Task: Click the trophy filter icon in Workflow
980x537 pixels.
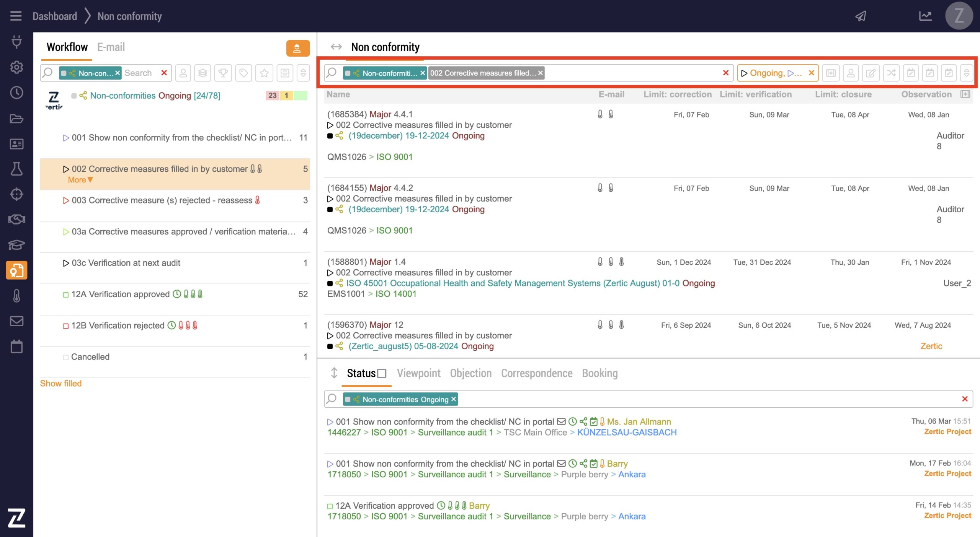Action: (x=223, y=73)
